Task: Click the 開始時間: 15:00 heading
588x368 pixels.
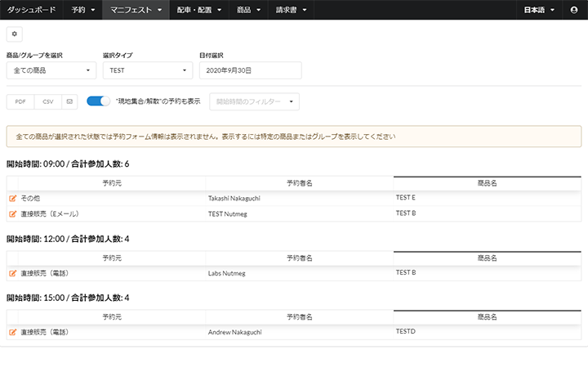Action: click(x=68, y=298)
